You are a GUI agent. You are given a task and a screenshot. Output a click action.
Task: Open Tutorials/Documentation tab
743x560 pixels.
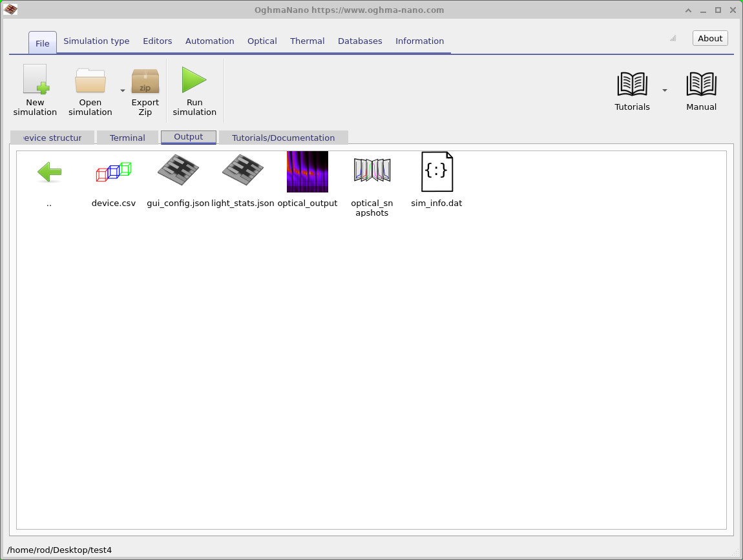coord(284,138)
